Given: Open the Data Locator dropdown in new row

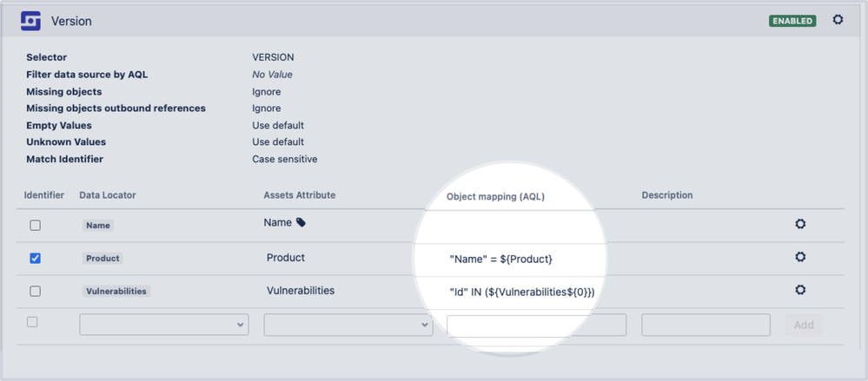Looking at the screenshot, I should pyautogui.click(x=164, y=325).
